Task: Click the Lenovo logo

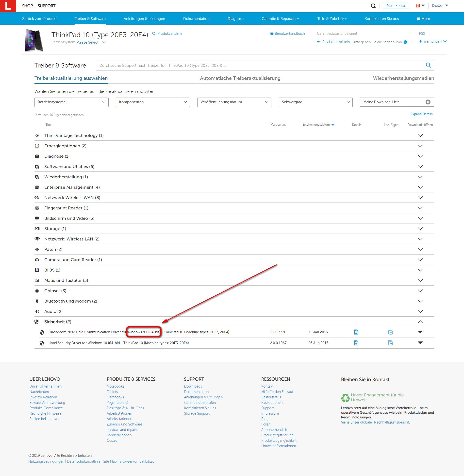Action: pyautogui.click(x=8, y=6)
